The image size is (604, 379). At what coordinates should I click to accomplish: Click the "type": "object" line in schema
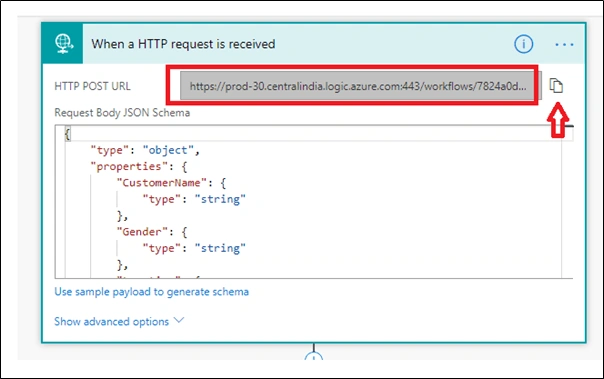click(x=145, y=150)
